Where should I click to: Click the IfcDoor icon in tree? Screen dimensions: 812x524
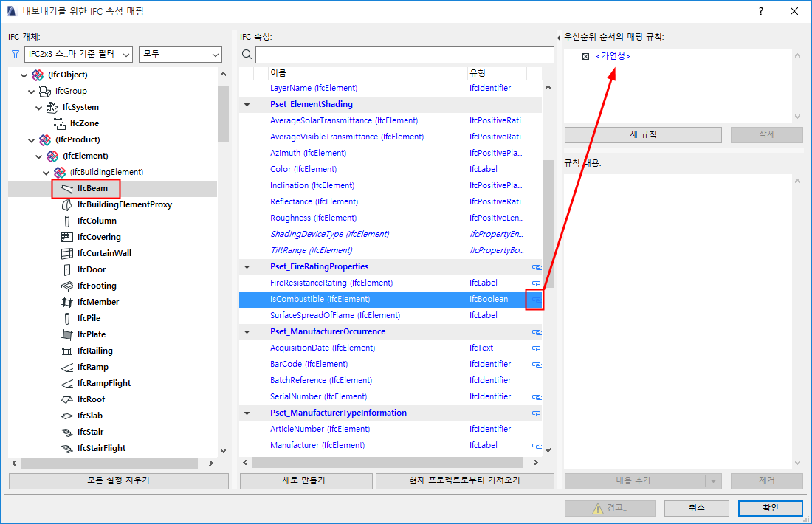(66, 270)
